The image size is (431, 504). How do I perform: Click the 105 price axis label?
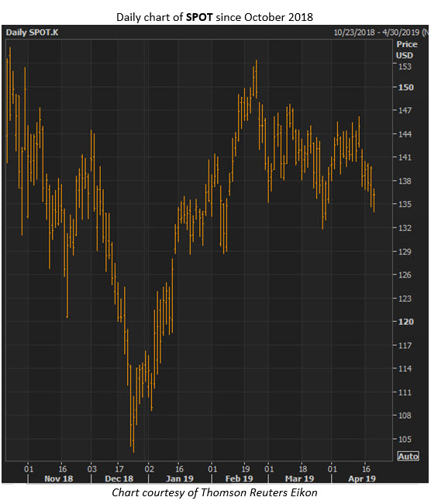pos(405,439)
